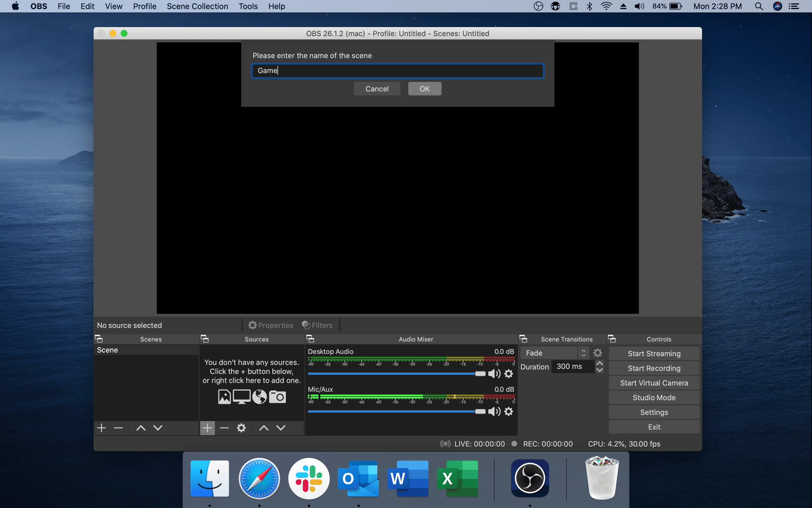Viewport: 812px width, 508px height.
Task: Increase the transition duration with the up arrow
Action: [600, 364]
